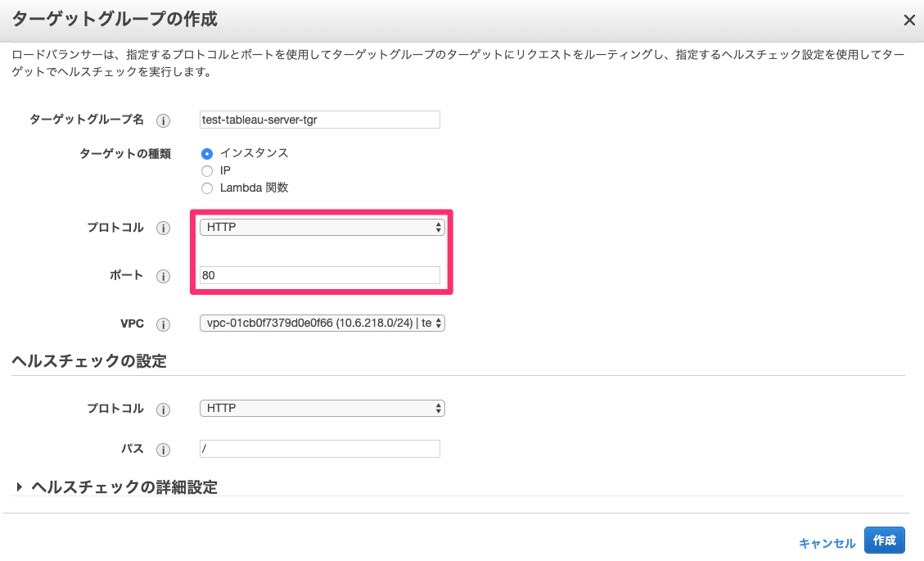924x561 pixels.
Task: Click the info icon beside プロトコル
Action: pyautogui.click(x=163, y=228)
